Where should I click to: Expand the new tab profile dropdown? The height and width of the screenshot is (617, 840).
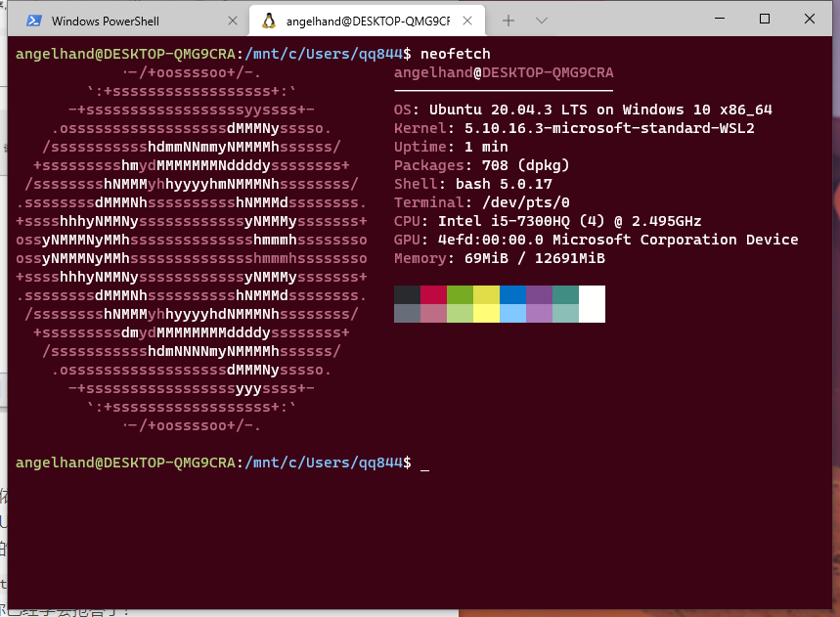coord(542,21)
